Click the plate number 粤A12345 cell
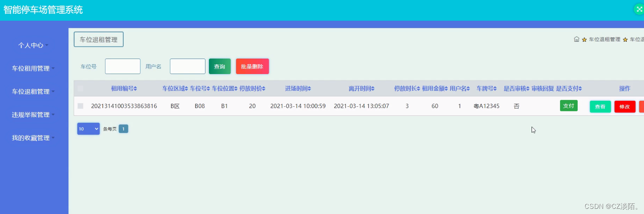 (486, 106)
